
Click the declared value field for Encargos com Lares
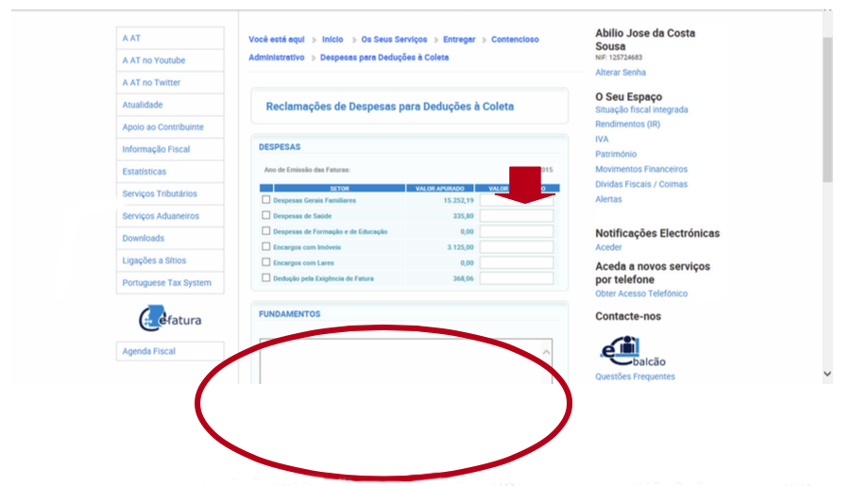[x=516, y=262]
